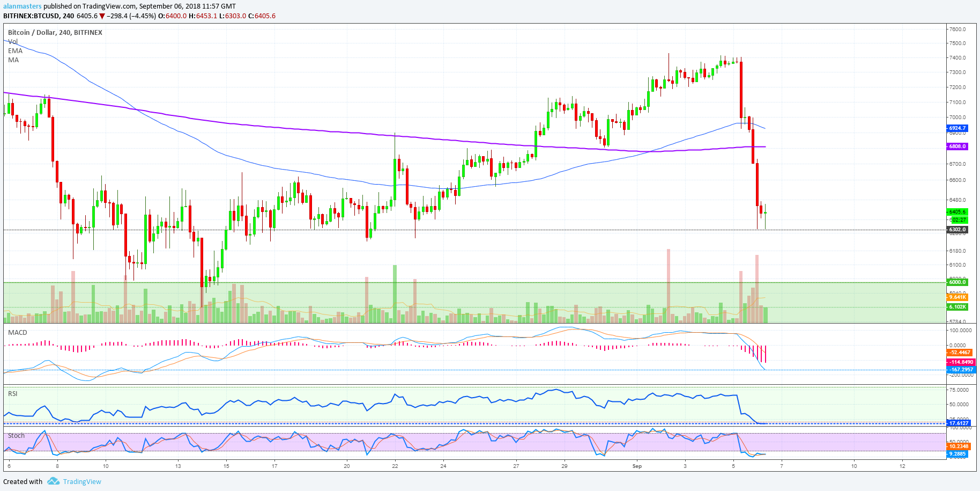Screen dimensions: 980x491
Task: Click the green 6000.0 support level tag
Action: click(957, 282)
